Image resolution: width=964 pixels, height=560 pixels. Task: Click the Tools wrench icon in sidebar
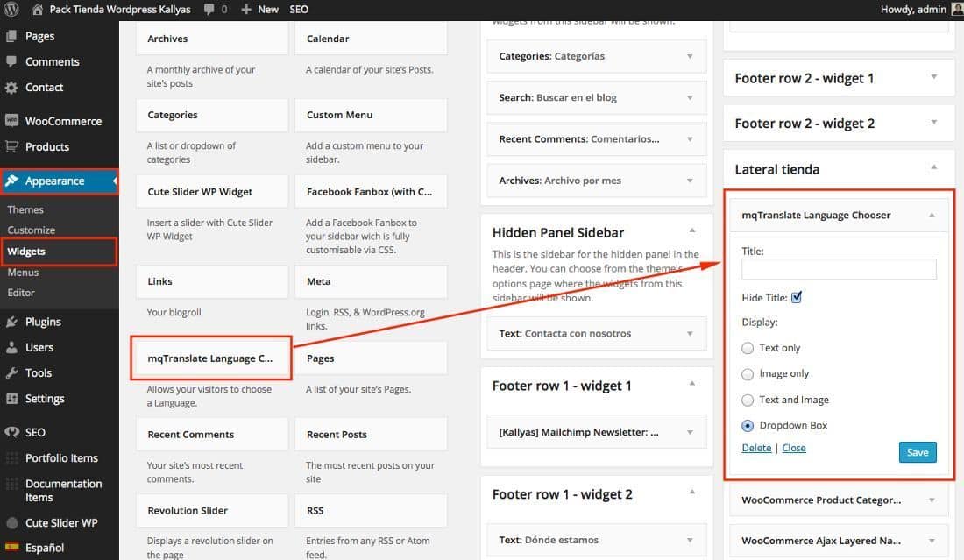tap(11, 373)
